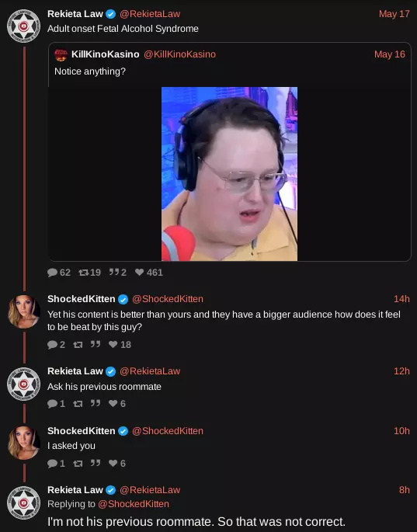The width and height of the screenshot is (417, 532).
Task: Open the KillKinoKasino display name
Action: point(105,54)
